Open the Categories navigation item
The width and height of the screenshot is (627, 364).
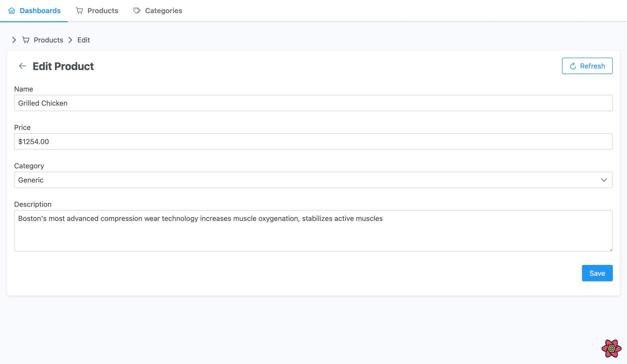pyautogui.click(x=163, y=11)
